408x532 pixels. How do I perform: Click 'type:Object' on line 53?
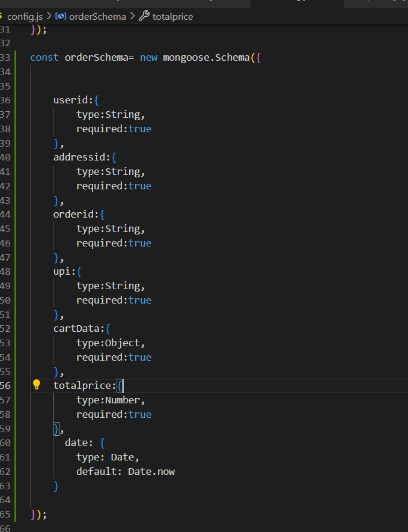(x=108, y=343)
